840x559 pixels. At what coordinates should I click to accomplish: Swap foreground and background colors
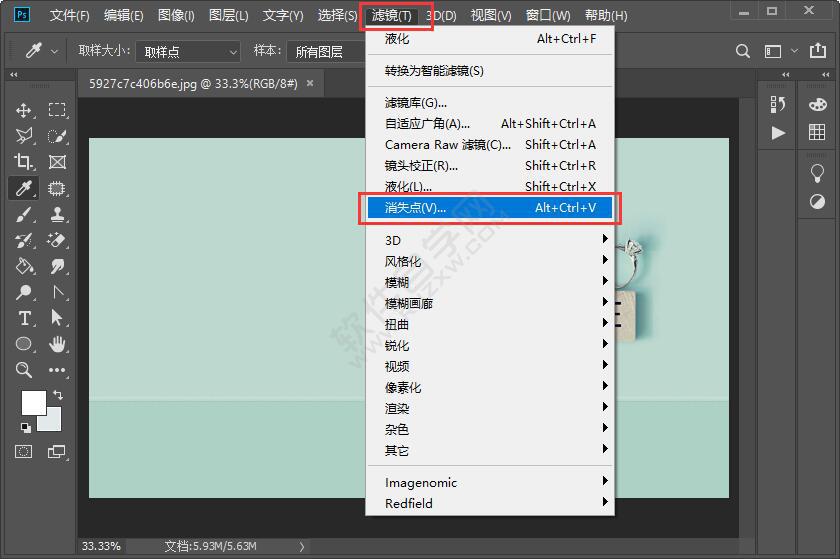tap(58, 395)
